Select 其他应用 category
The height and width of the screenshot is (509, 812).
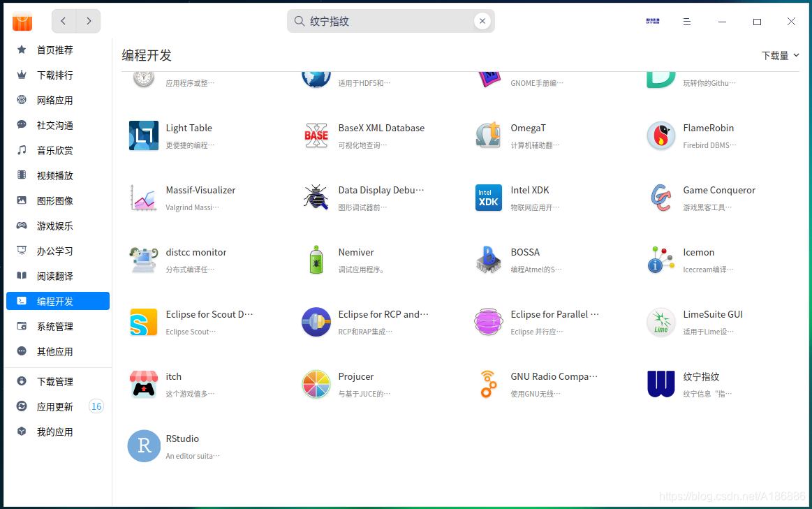[58, 352]
